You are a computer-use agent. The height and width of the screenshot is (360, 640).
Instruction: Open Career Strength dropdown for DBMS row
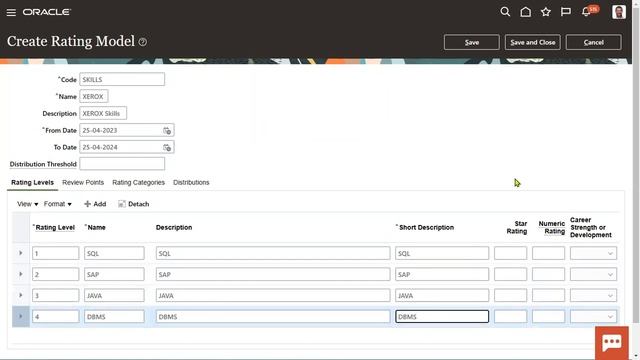tap(593, 316)
